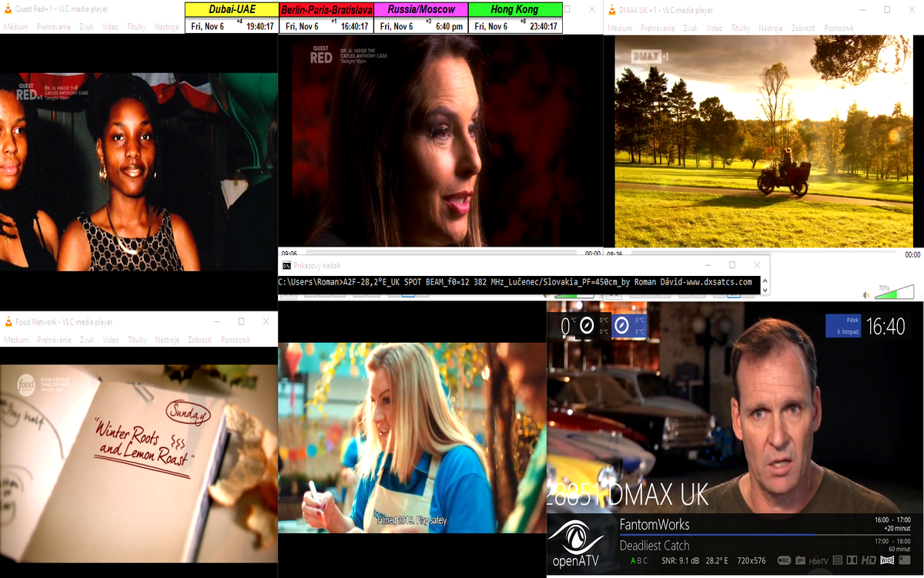Click the WIDE format icon in openATV infobar
The image size is (924, 578).
[887, 560]
